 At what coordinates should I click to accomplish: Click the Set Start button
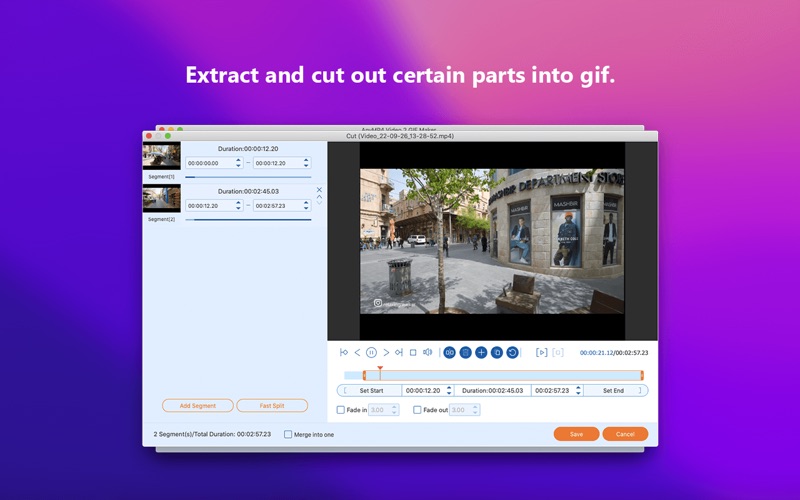371,390
